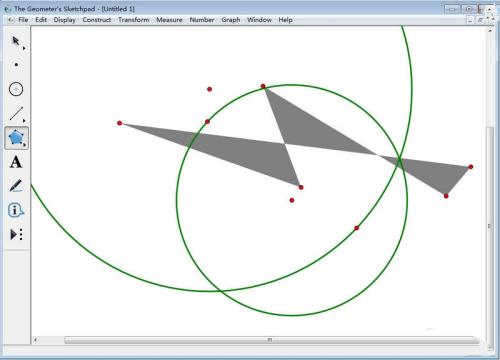Open the Measure menu
Viewport: 500px width, 360px height.
coord(169,20)
